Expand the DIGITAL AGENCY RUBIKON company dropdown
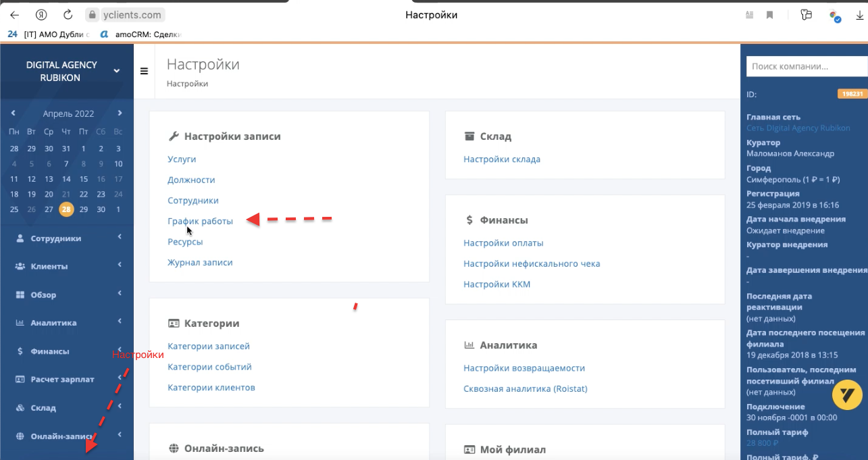 coord(117,71)
